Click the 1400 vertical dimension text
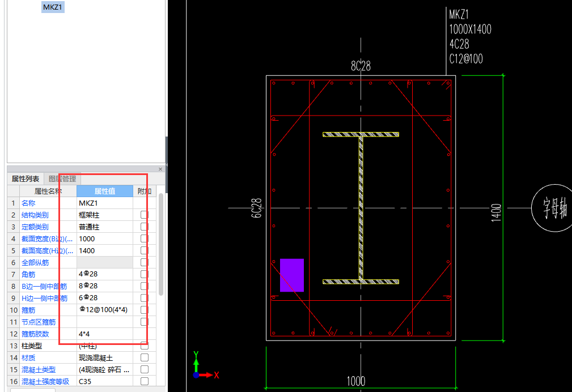 tap(496, 212)
